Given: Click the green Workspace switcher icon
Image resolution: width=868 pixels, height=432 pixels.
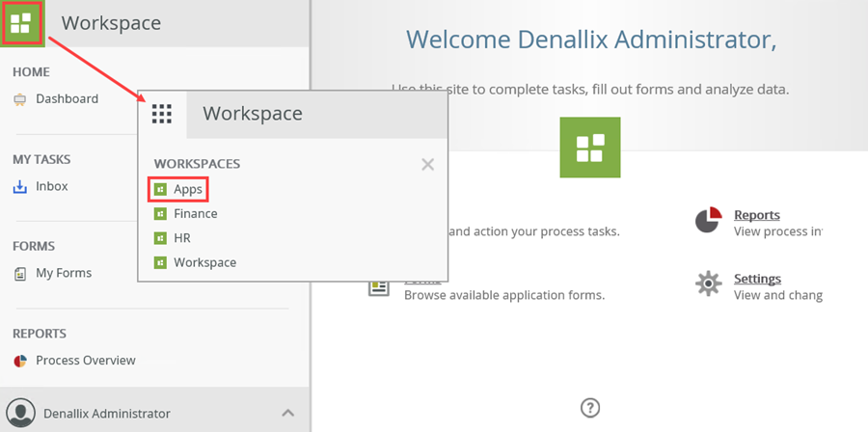Looking at the screenshot, I should pos(20,23).
